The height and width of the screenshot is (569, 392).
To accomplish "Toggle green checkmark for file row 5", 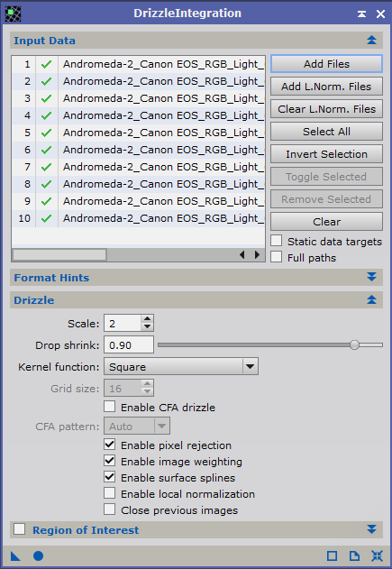I will click(47, 133).
